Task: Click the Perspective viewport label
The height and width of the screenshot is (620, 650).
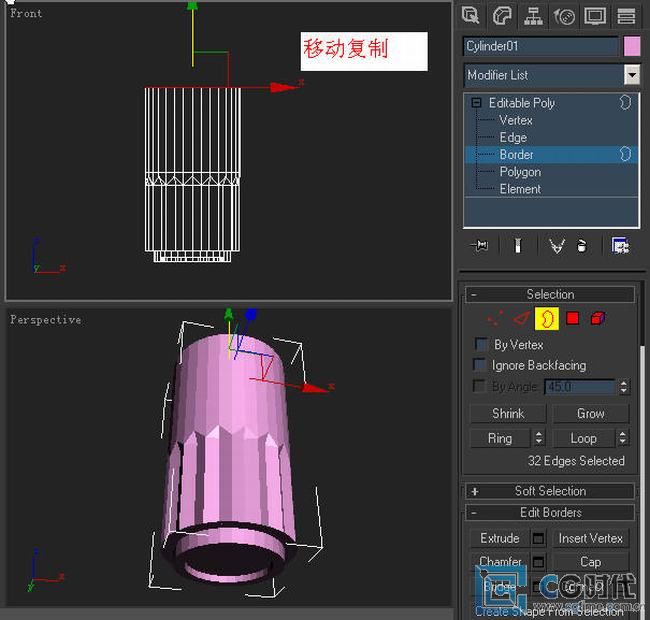Action: coord(46,320)
